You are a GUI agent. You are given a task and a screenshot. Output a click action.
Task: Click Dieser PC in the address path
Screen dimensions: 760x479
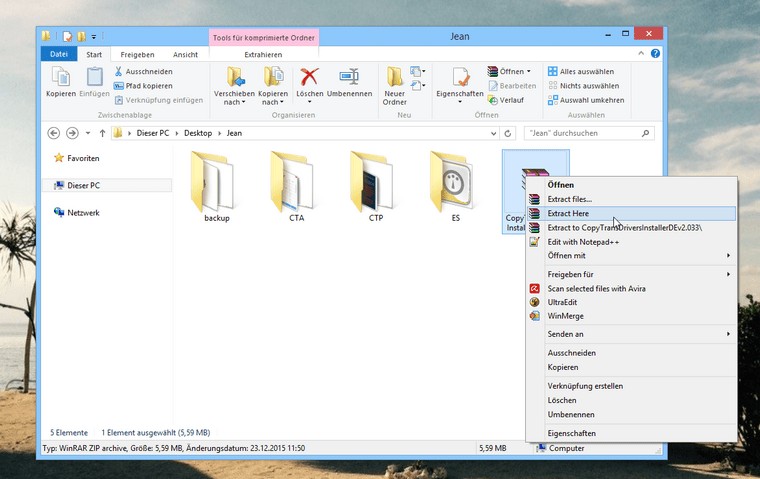point(153,133)
